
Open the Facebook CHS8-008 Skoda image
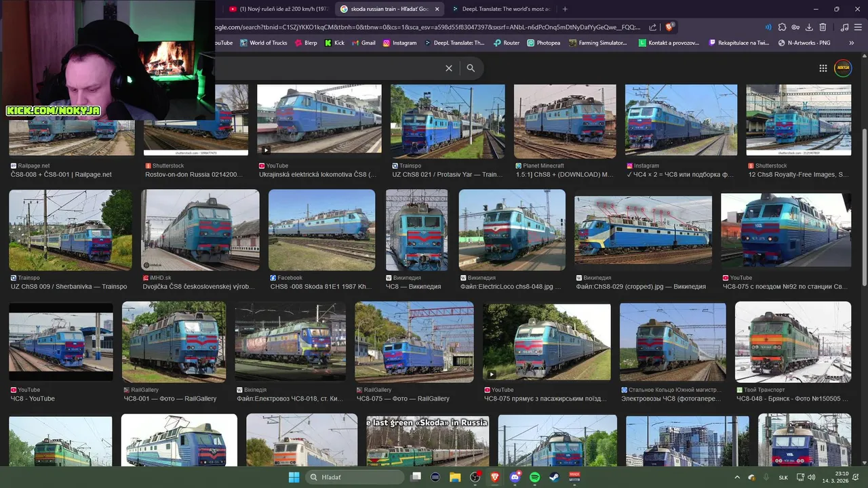point(321,230)
